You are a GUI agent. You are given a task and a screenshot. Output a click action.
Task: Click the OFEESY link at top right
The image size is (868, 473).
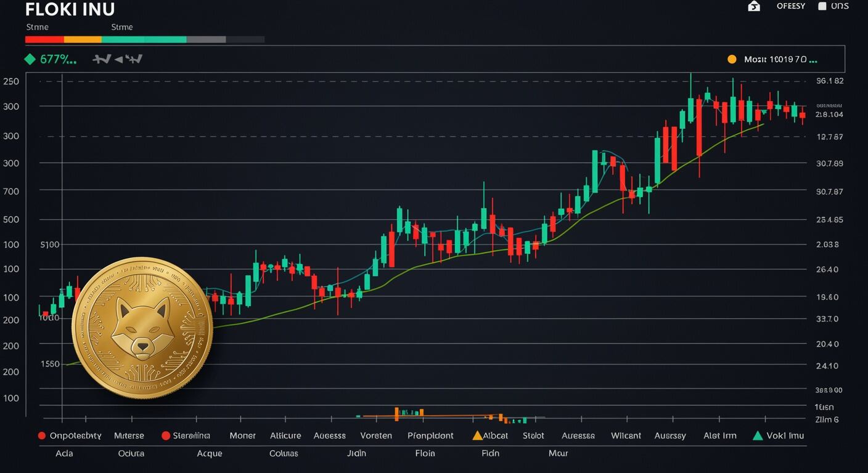(x=790, y=6)
